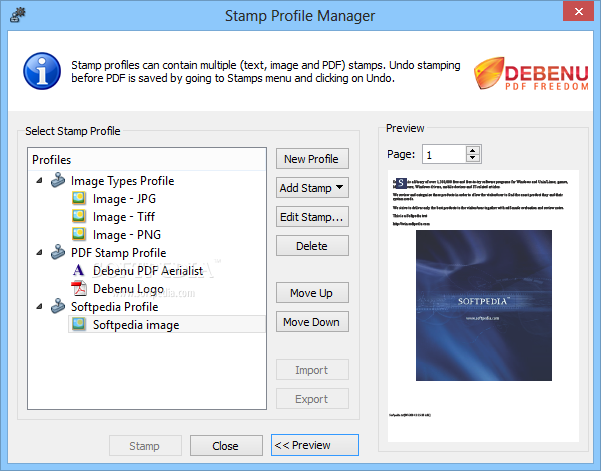Close the Stamp Profile Manager via Close button
The image size is (601, 471).
(226, 446)
